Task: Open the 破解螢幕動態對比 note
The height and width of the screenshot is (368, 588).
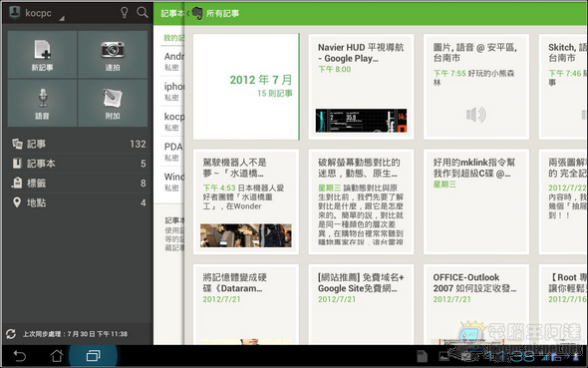Action: (x=361, y=201)
